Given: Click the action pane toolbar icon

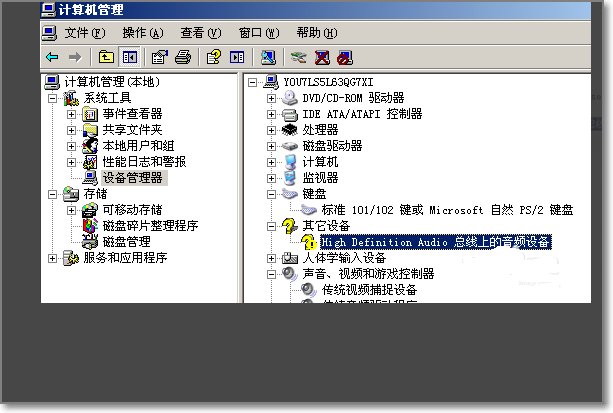Looking at the screenshot, I should click(x=237, y=57).
